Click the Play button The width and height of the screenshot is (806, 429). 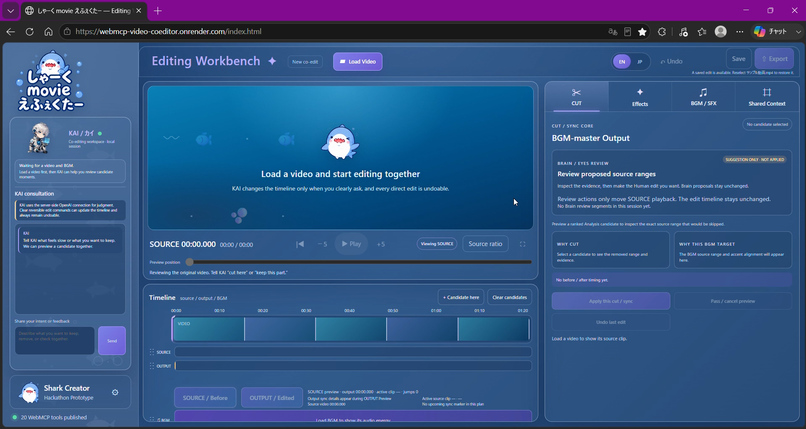[352, 244]
